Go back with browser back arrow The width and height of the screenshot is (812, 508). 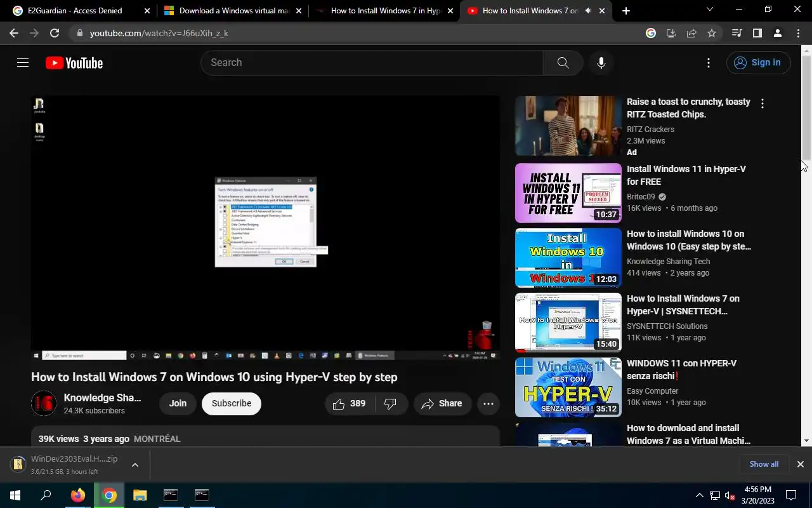[14, 33]
